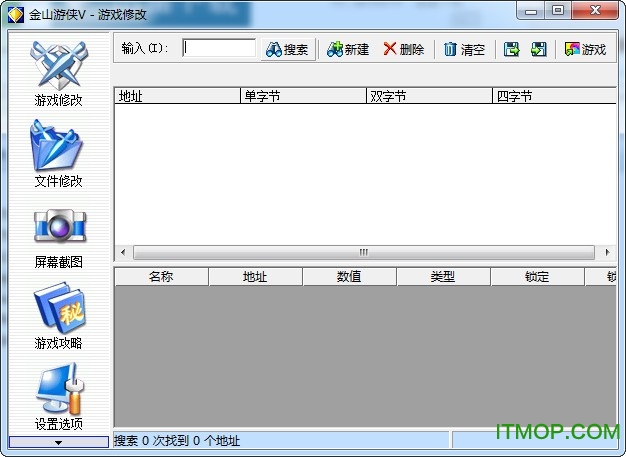Launch the 屏幕截图 screenshot tool

[58, 234]
